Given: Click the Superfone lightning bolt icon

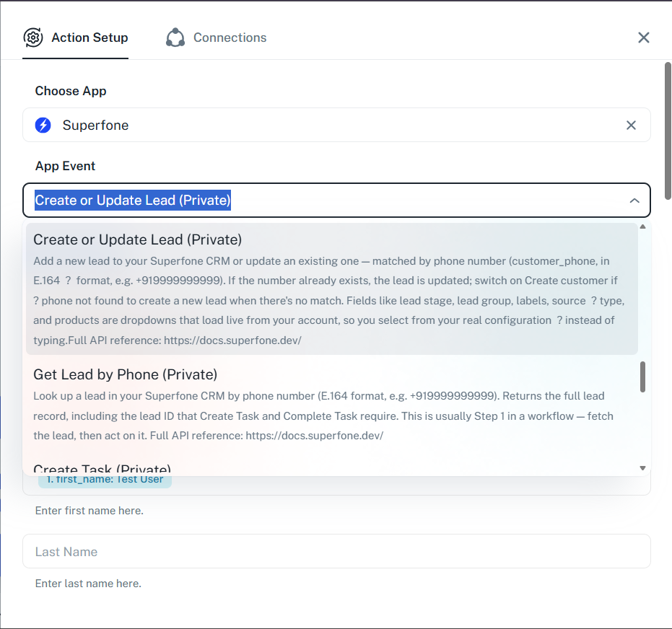Looking at the screenshot, I should click(x=43, y=125).
